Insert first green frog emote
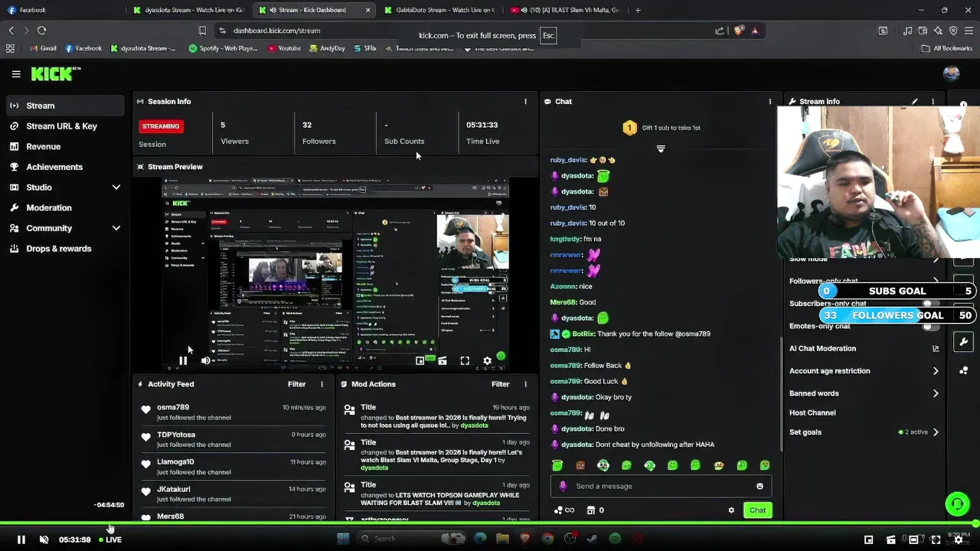This screenshot has width=980, height=551. tap(557, 465)
